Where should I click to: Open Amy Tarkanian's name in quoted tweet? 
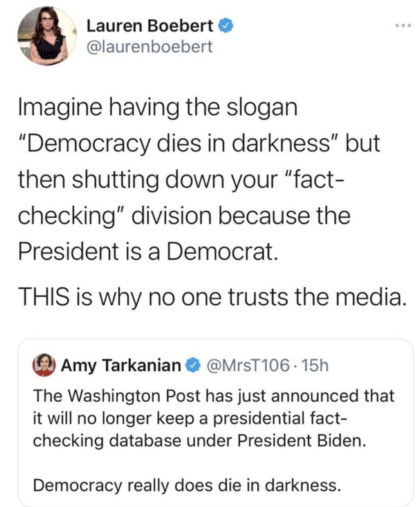click(122, 365)
